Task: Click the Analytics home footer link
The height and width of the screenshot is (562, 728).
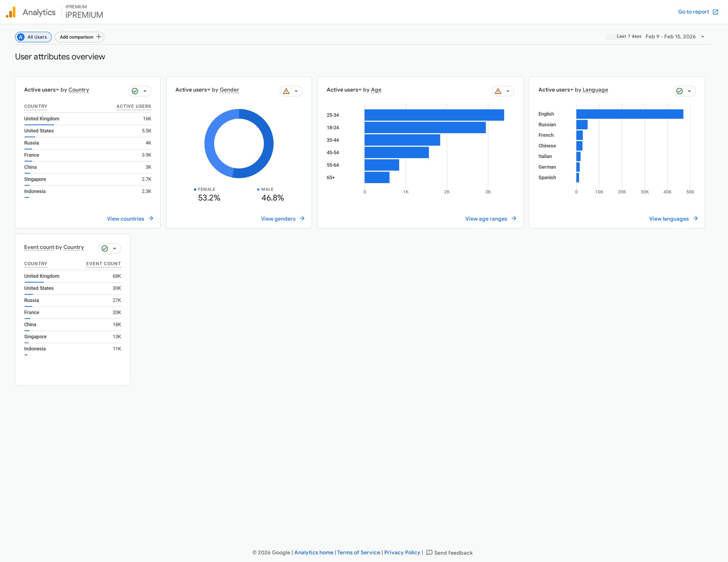Action: tap(313, 553)
